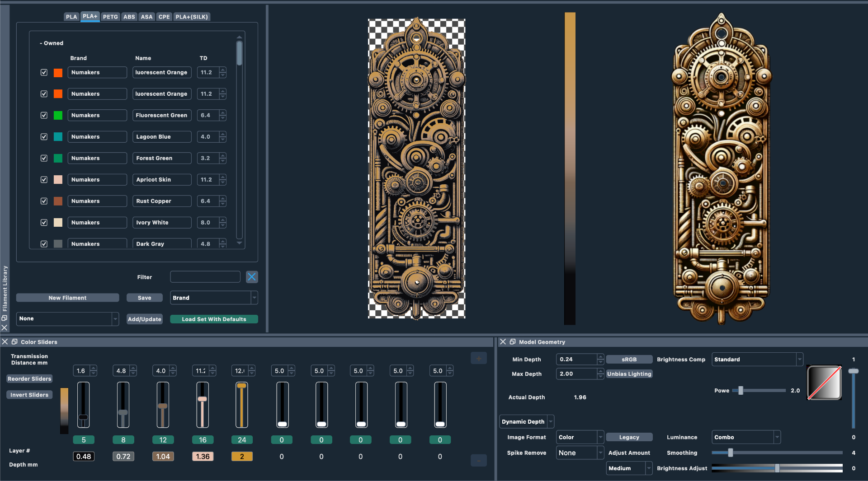
Task: Click the New Filament button
Action: [67, 298]
